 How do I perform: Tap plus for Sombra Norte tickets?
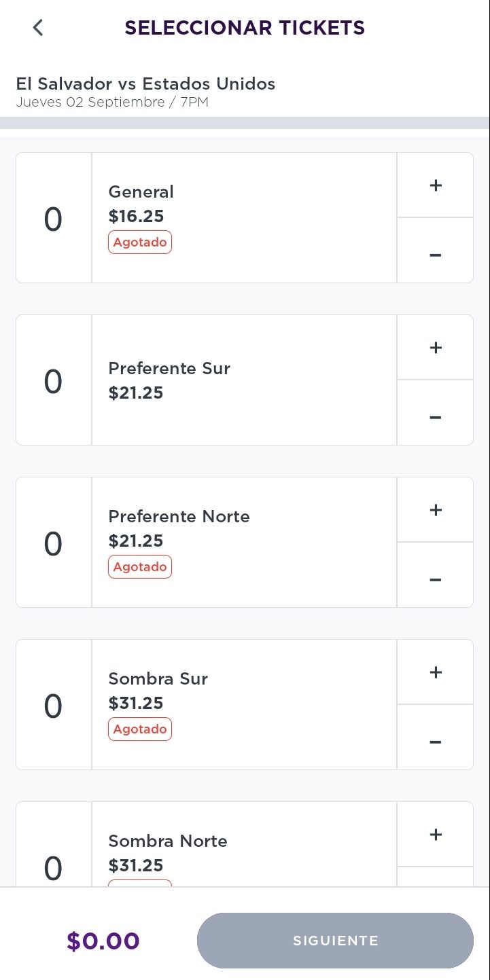click(436, 835)
